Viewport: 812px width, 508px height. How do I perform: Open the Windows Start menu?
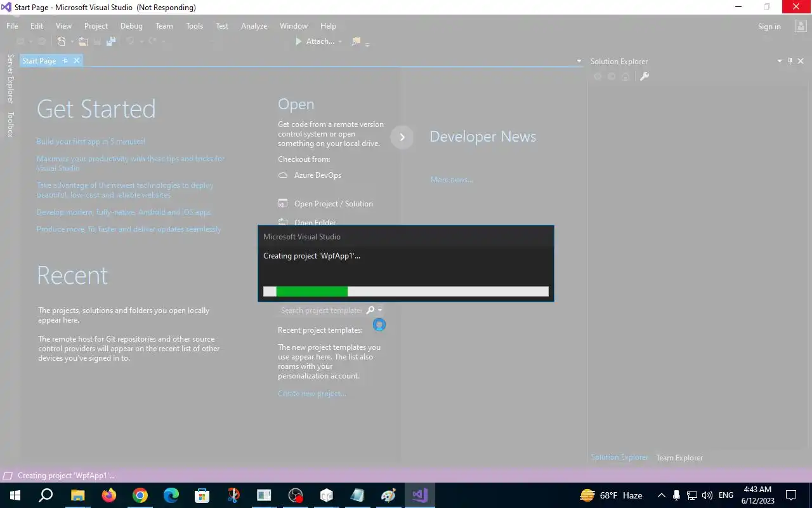tap(15, 495)
